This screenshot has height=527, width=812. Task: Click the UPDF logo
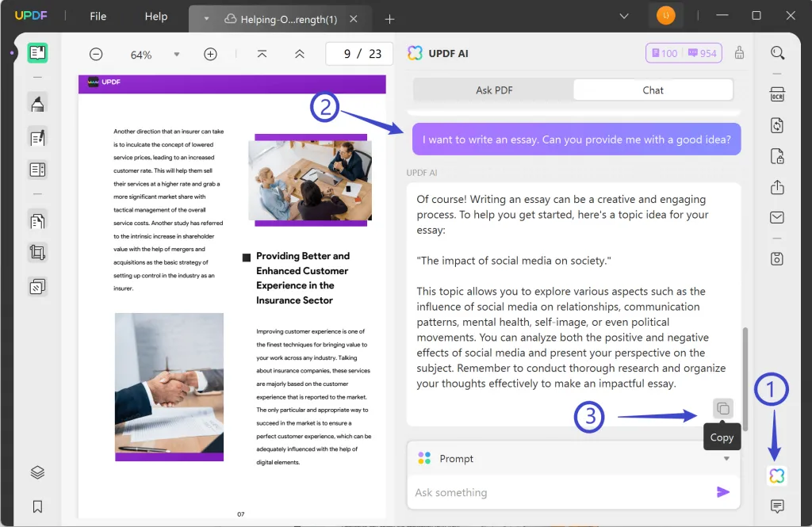(x=31, y=16)
